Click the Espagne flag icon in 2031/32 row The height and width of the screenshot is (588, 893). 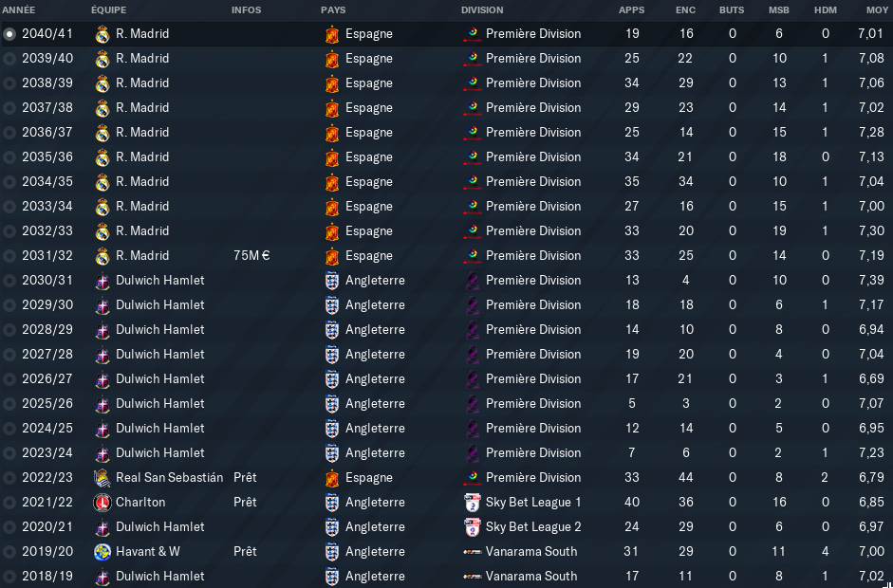pyautogui.click(x=332, y=255)
